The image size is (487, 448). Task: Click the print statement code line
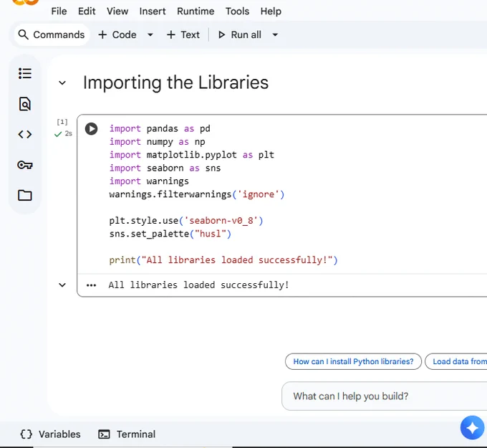tap(223, 260)
